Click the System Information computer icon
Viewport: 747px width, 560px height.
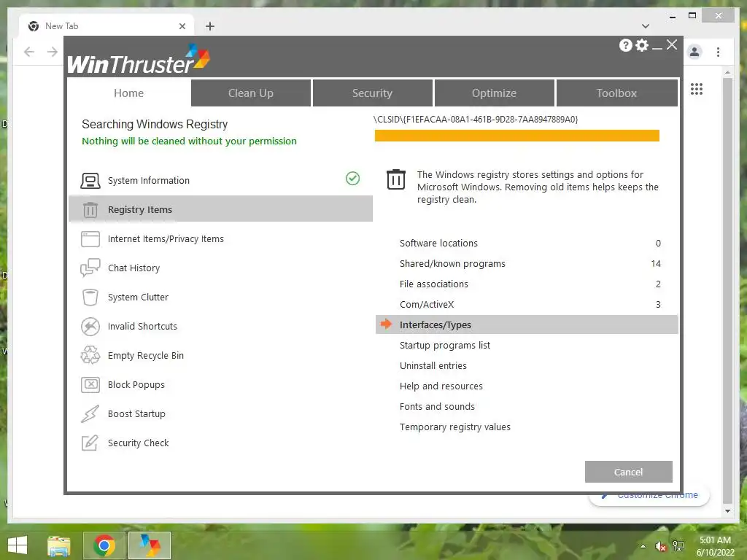[x=90, y=181]
